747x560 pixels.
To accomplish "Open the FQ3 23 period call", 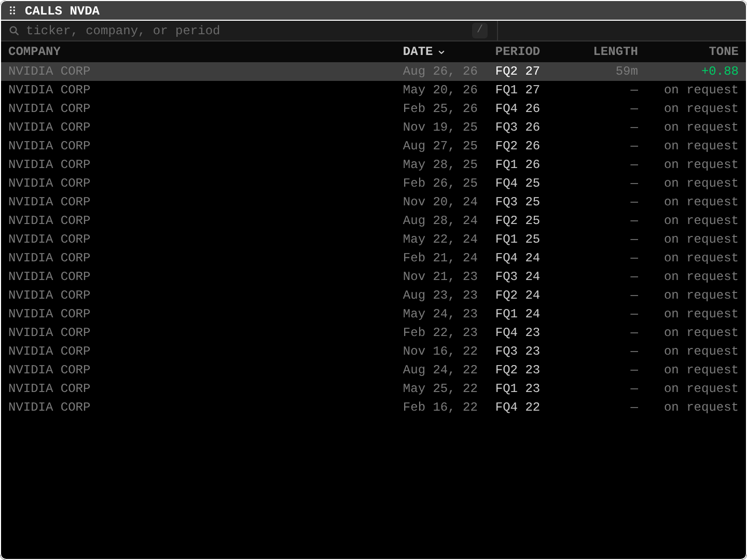I will pos(517,351).
